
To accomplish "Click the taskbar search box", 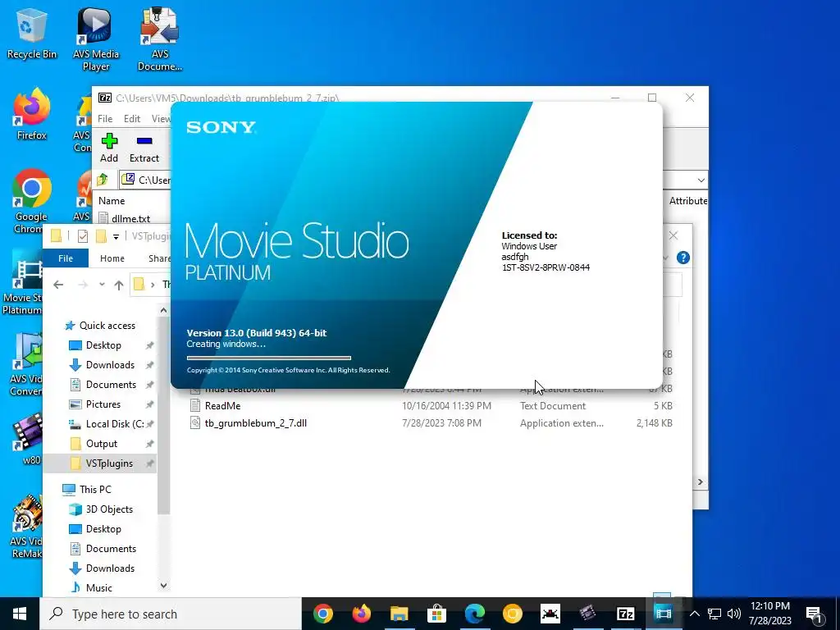I will click(x=171, y=614).
